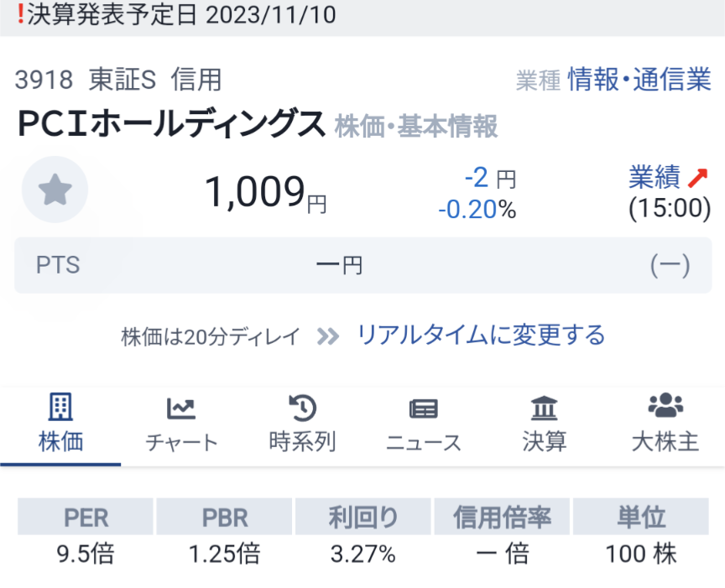This screenshot has width=725, height=588.
Task: Click the 決算 bank building icon
Action: click(544, 408)
